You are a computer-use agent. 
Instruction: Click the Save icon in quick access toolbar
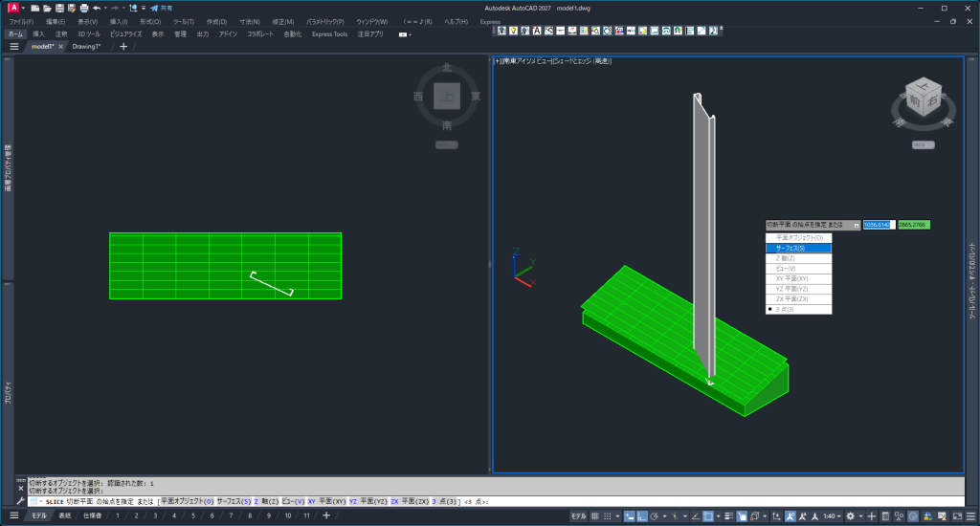point(59,8)
